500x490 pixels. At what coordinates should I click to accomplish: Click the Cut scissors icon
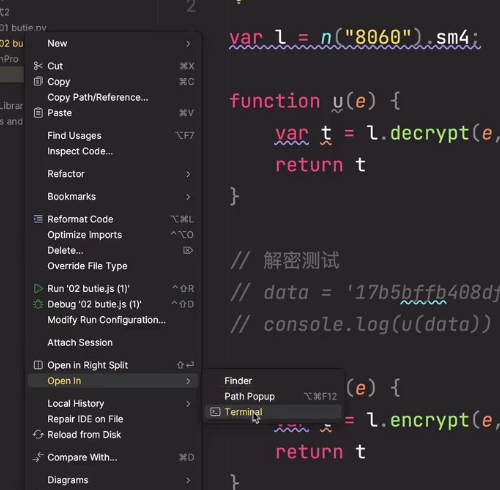coord(38,66)
